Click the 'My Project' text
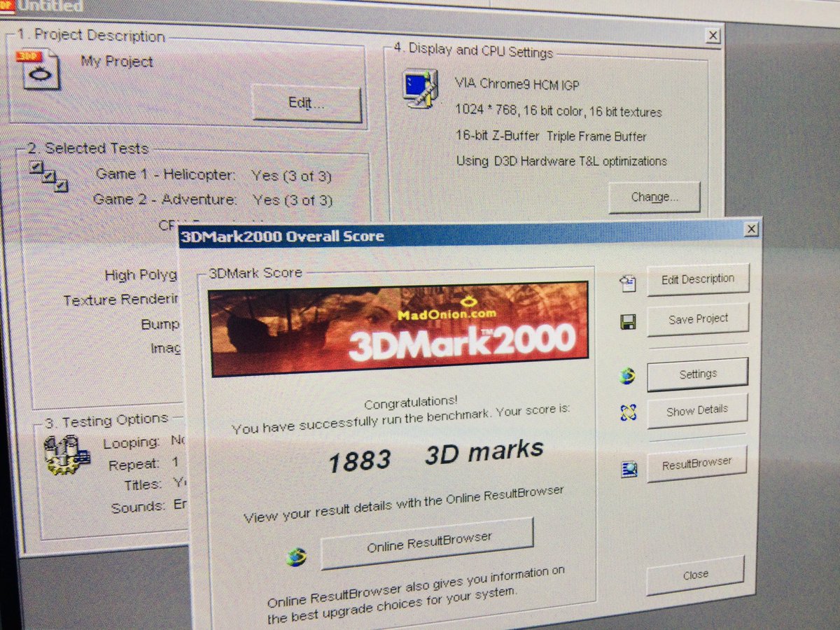 coord(116,62)
